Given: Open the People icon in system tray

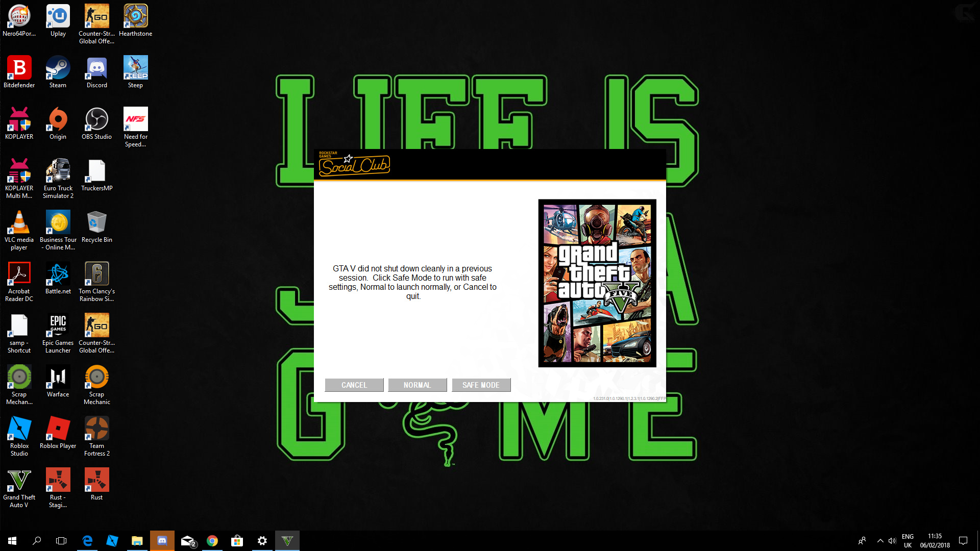Looking at the screenshot, I should [x=862, y=541].
